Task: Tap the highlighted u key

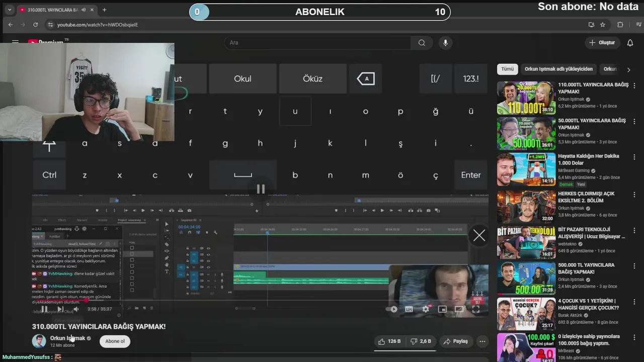Action: pyautogui.click(x=295, y=111)
